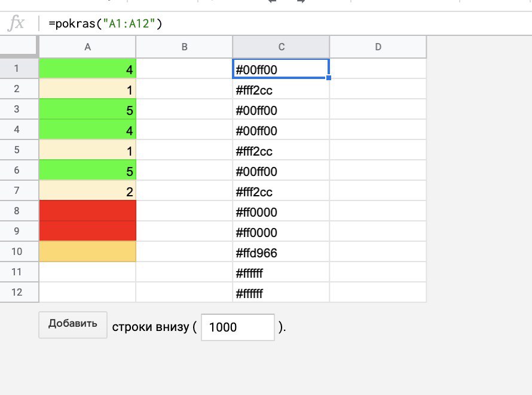Select row 2 header

[19, 89]
